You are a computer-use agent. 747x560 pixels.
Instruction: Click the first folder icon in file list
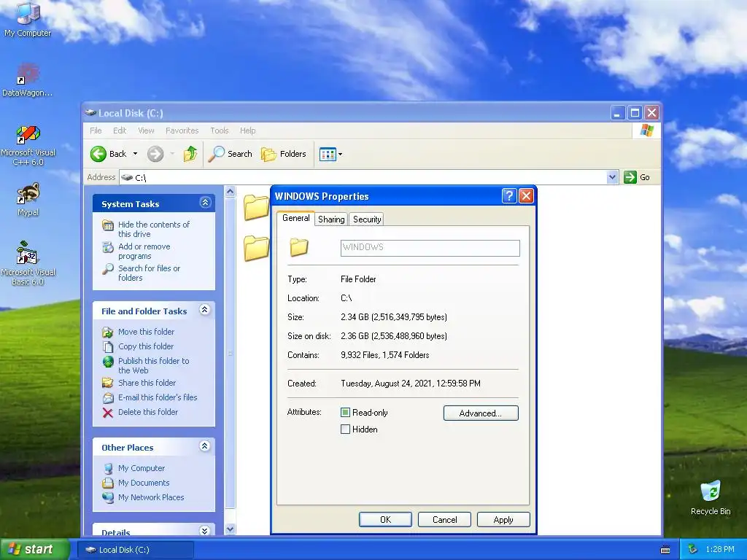coord(256,207)
